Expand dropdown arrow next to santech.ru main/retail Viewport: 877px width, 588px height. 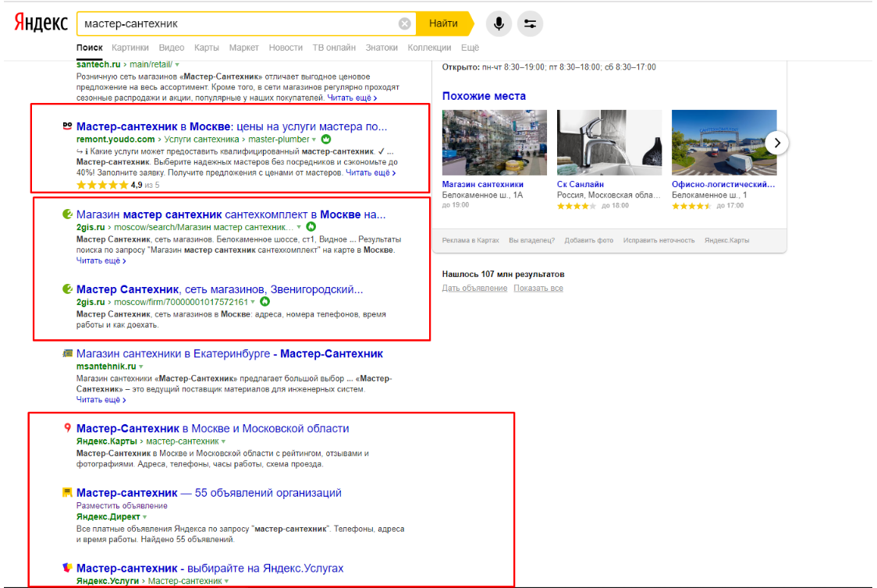pos(177,65)
